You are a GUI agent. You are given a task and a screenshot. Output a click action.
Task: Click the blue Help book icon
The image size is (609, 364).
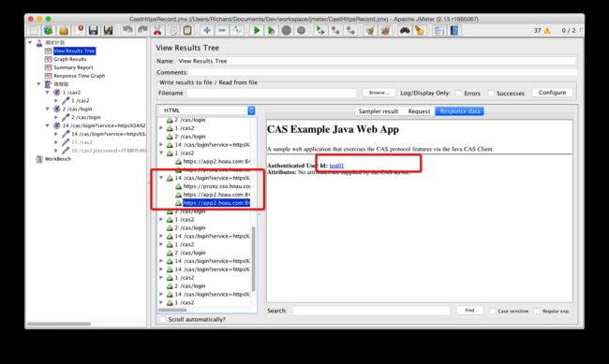tap(454, 30)
